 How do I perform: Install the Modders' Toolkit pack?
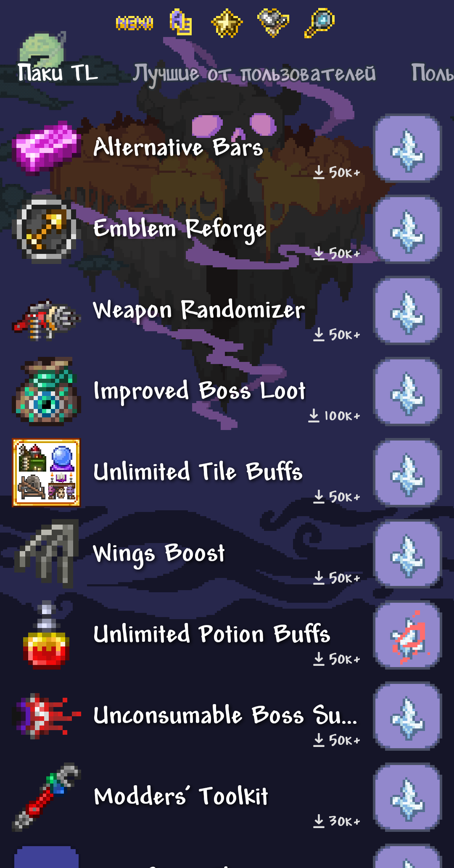click(x=407, y=798)
